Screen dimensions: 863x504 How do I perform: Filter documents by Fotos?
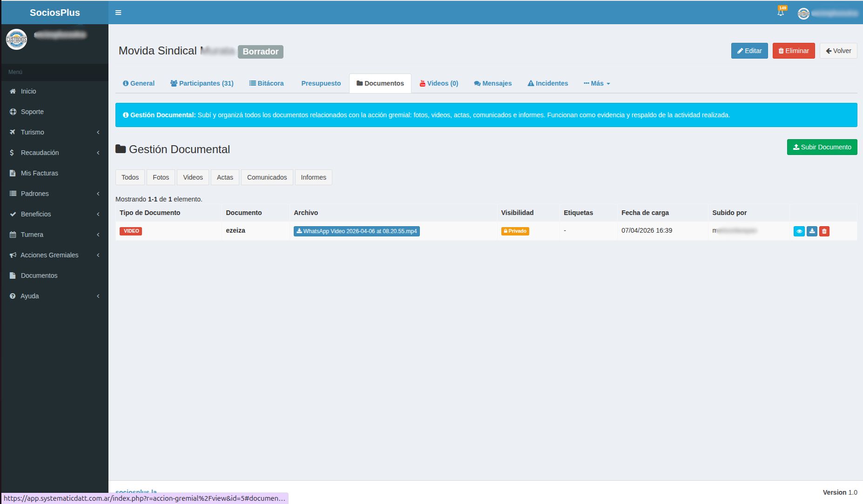pos(161,177)
